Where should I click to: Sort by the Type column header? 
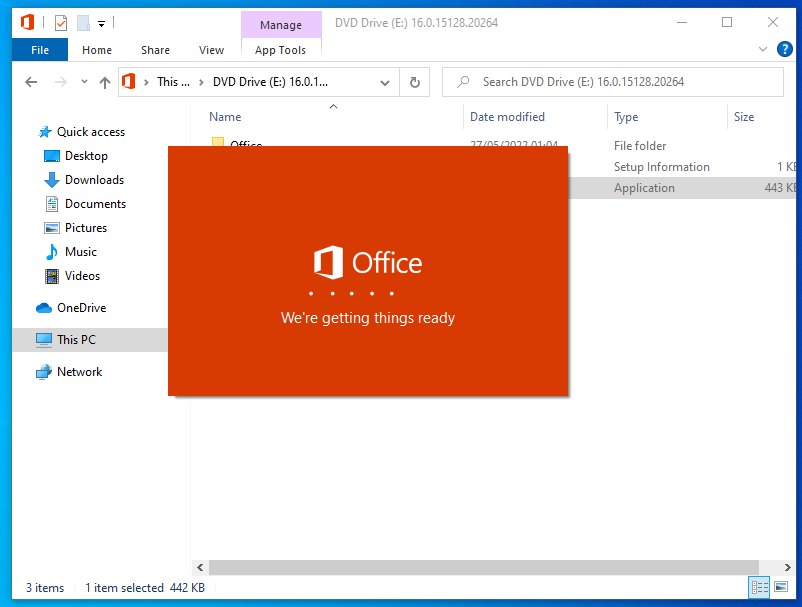pos(626,117)
